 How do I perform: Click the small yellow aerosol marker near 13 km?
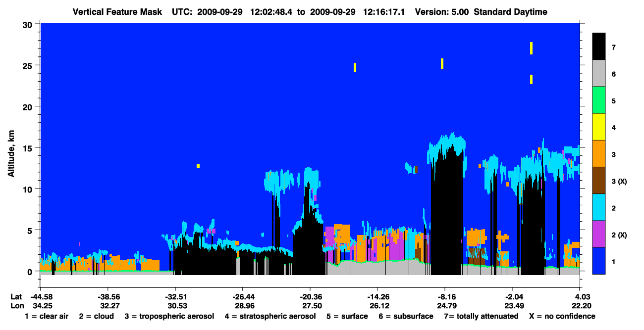(198, 166)
